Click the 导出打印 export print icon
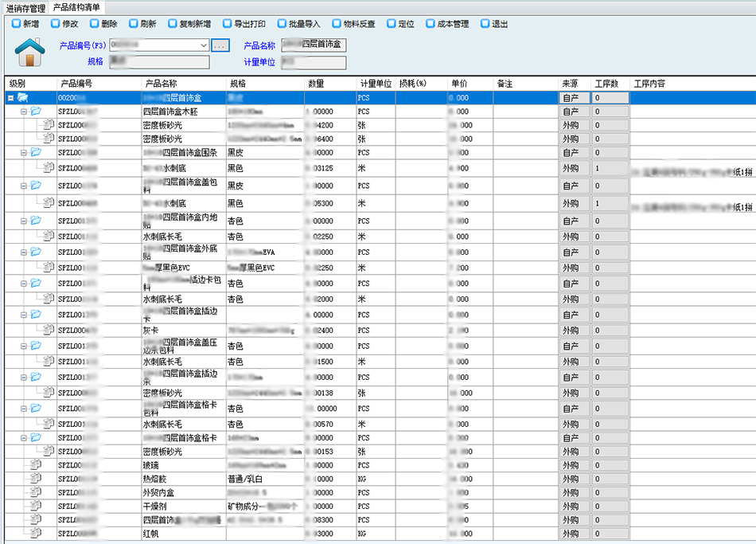This screenshot has height=544, width=756. click(228, 24)
